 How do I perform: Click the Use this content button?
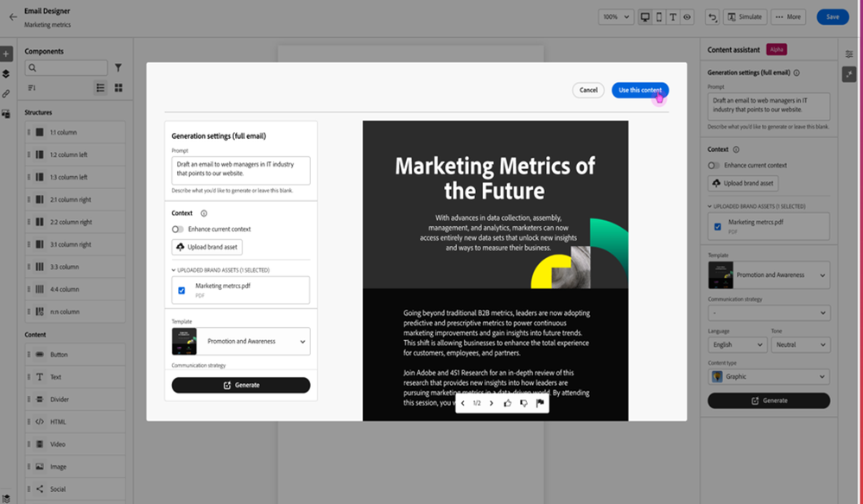point(639,90)
